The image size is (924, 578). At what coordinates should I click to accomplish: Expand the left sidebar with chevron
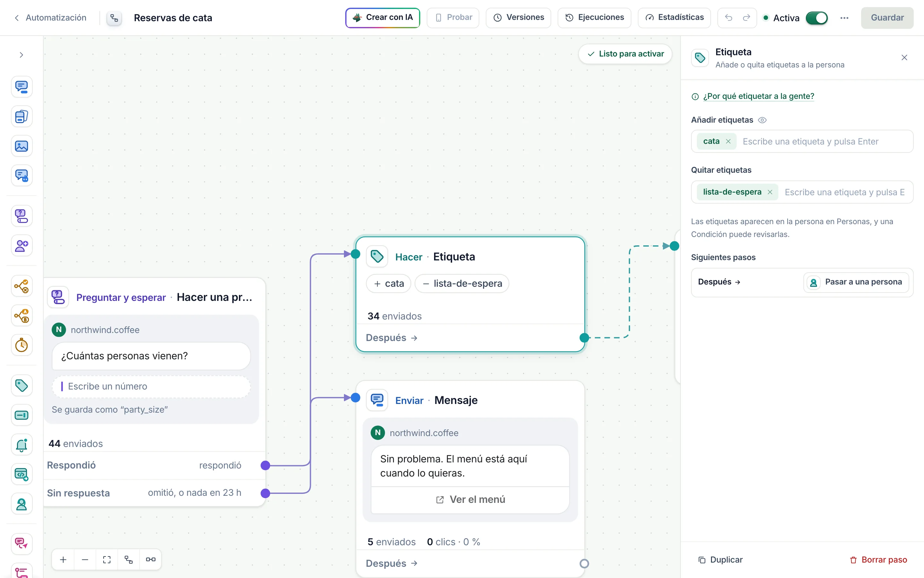21,55
